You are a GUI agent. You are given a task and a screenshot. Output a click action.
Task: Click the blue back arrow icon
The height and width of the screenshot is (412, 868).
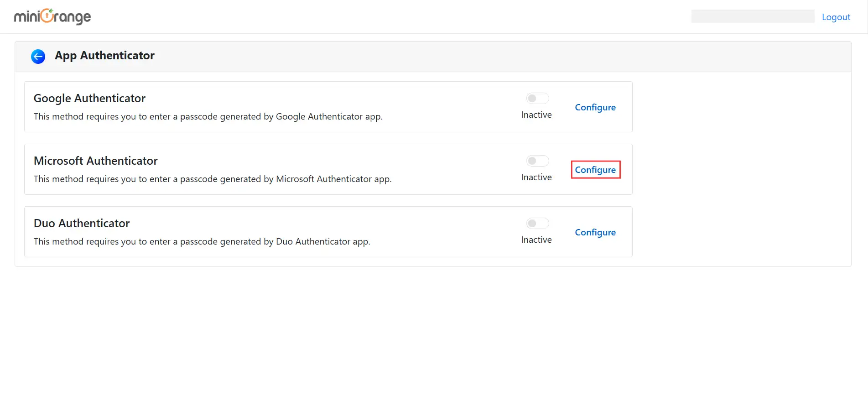pyautogui.click(x=38, y=56)
